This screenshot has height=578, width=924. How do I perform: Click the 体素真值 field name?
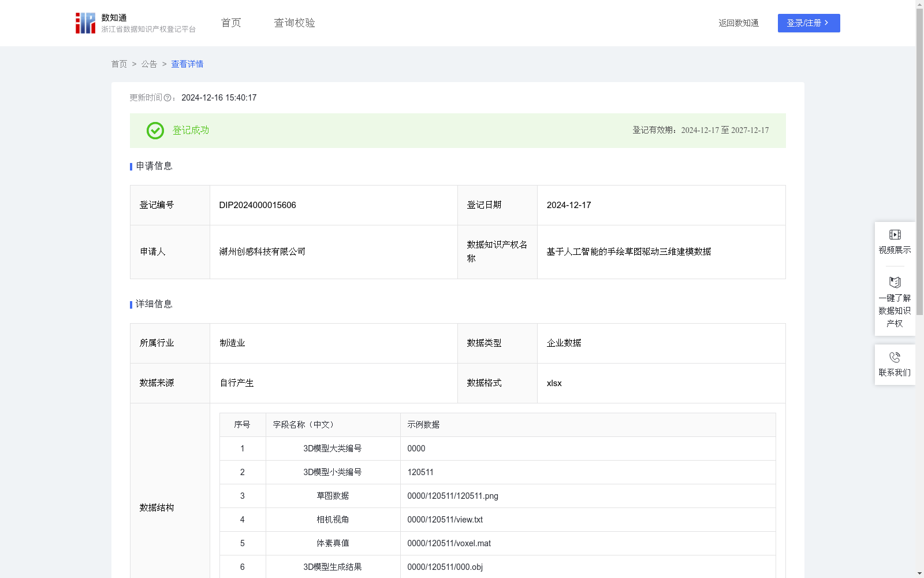333,543
